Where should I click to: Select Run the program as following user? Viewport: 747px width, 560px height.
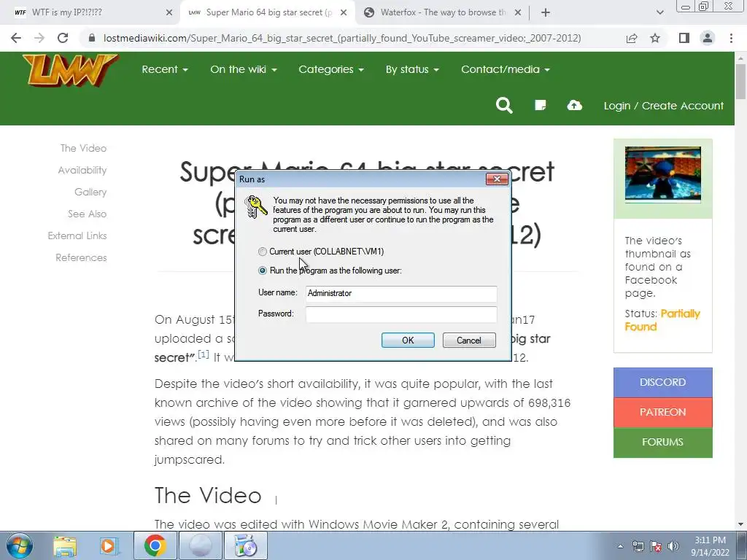click(262, 271)
